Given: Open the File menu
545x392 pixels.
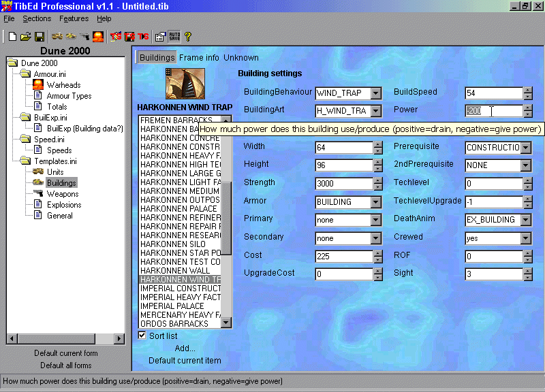Looking at the screenshot, I should click(9, 19).
